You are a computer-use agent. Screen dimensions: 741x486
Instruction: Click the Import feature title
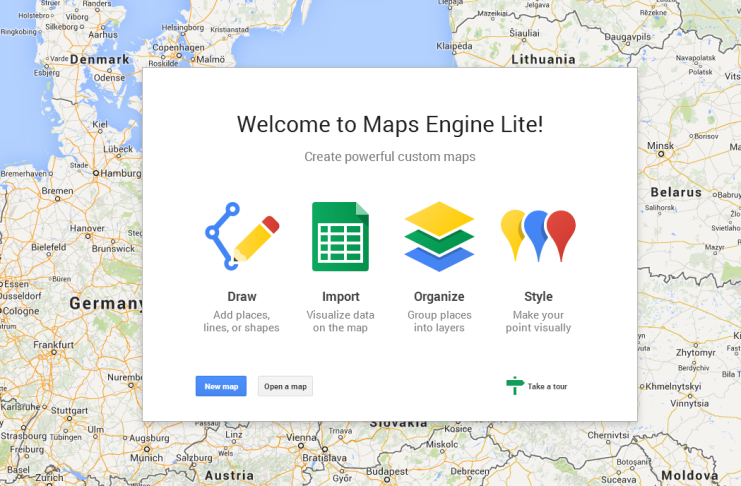340,297
